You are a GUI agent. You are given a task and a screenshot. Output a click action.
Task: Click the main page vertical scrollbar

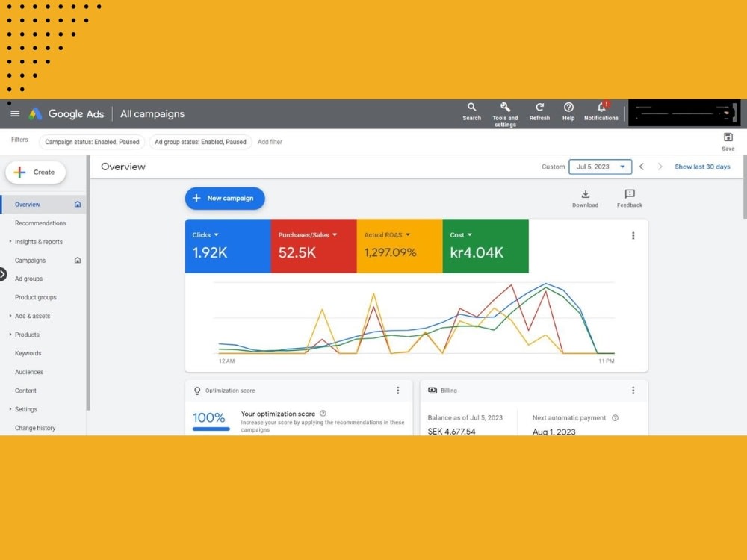745,187
